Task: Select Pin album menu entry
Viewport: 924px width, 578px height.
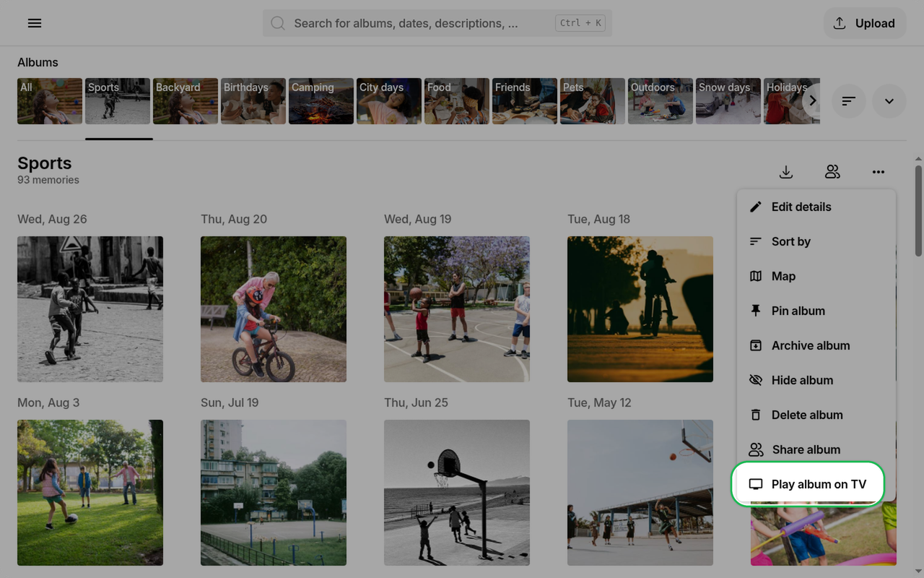Action: tap(816, 311)
